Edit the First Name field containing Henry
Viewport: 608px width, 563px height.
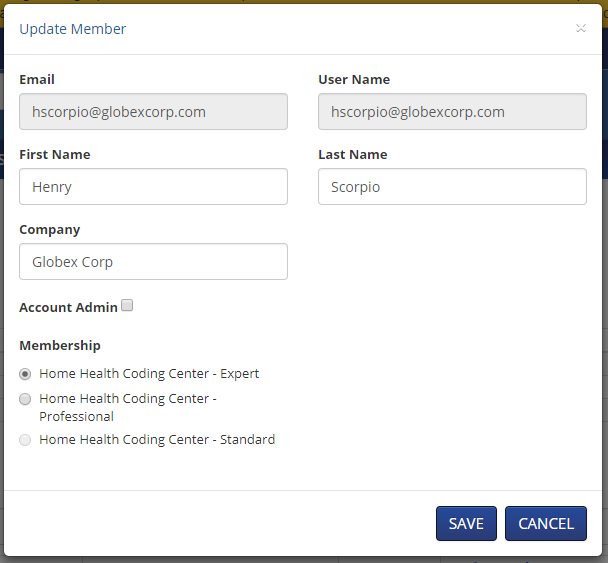click(x=153, y=187)
